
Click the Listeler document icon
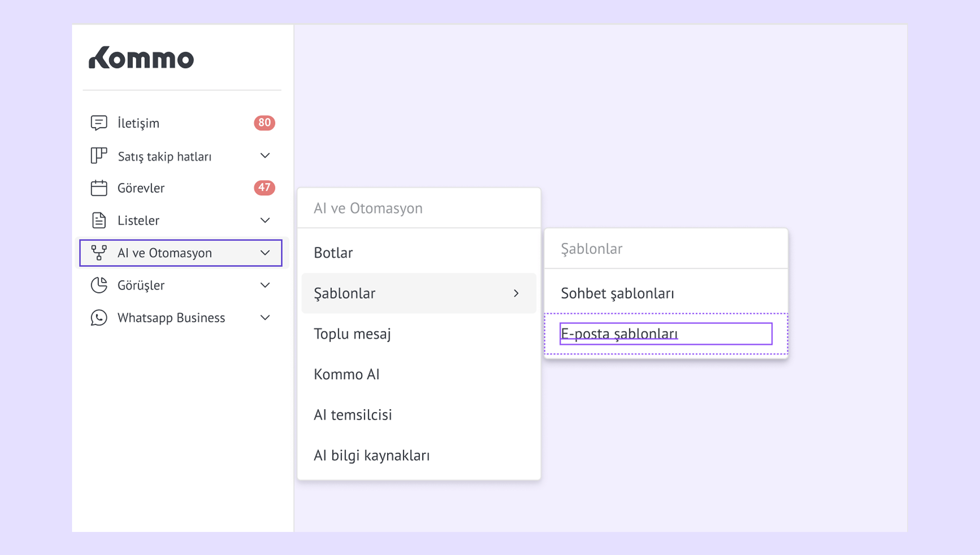tap(99, 220)
